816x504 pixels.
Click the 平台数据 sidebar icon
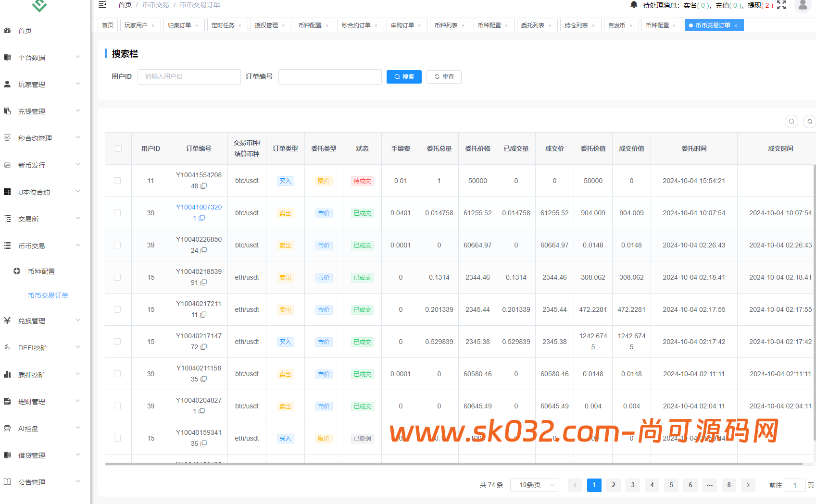[x=7, y=57]
